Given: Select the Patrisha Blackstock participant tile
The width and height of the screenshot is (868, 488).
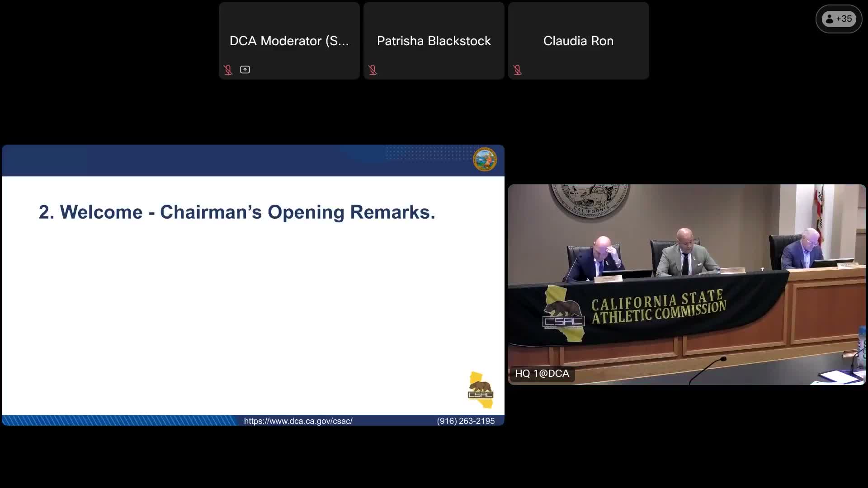Looking at the screenshot, I should click(434, 41).
